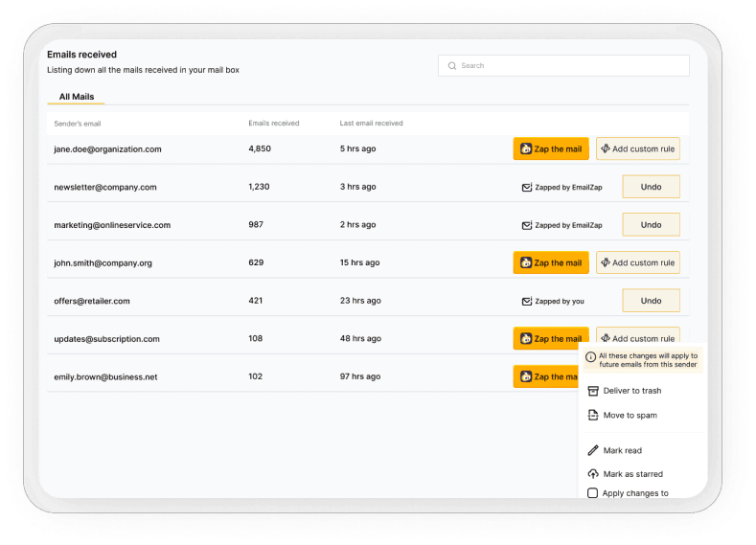Screen dimensions: 756x545
Task: Click Last email received column header
Action: (371, 124)
